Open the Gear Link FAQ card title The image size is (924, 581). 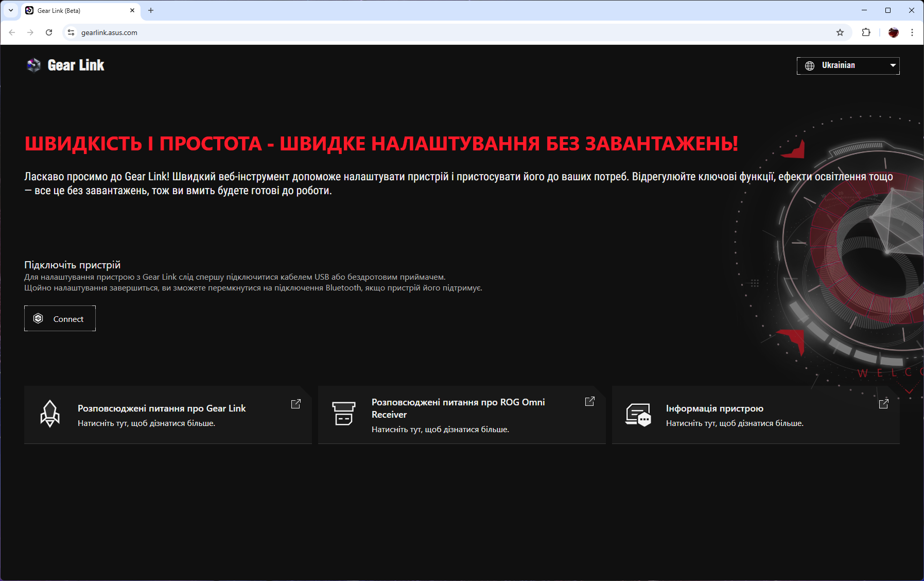(162, 408)
